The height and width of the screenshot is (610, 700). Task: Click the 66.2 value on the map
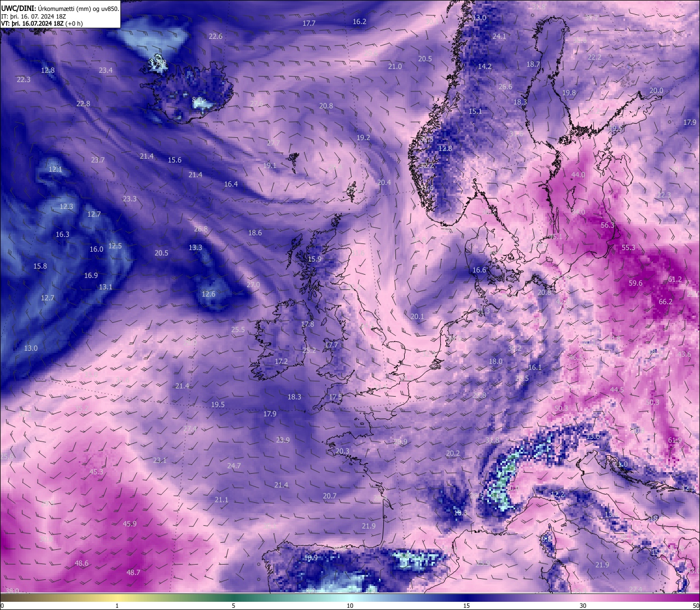click(666, 301)
